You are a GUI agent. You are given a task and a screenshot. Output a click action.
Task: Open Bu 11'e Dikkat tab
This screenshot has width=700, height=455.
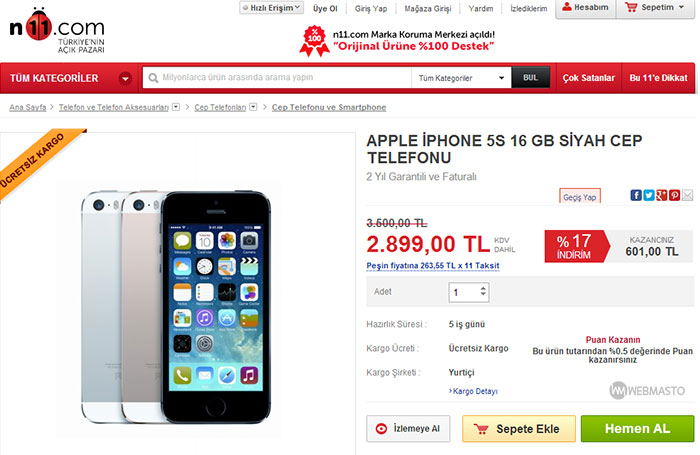pos(658,78)
